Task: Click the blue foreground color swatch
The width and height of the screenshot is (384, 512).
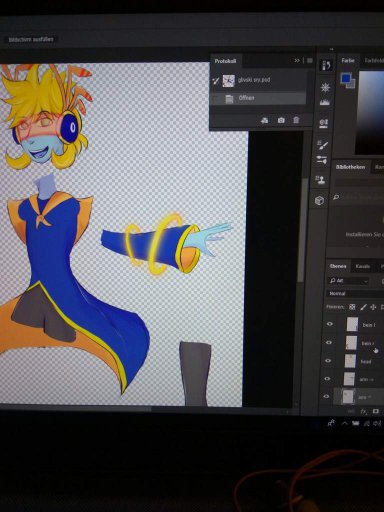Action: coord(346,79)
